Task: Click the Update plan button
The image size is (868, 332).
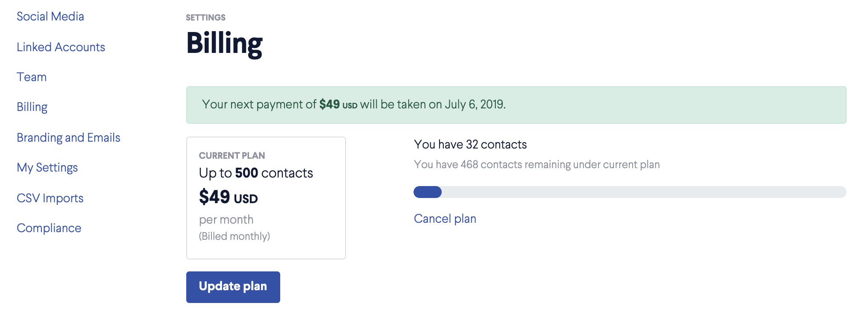Action: [233, 287]
